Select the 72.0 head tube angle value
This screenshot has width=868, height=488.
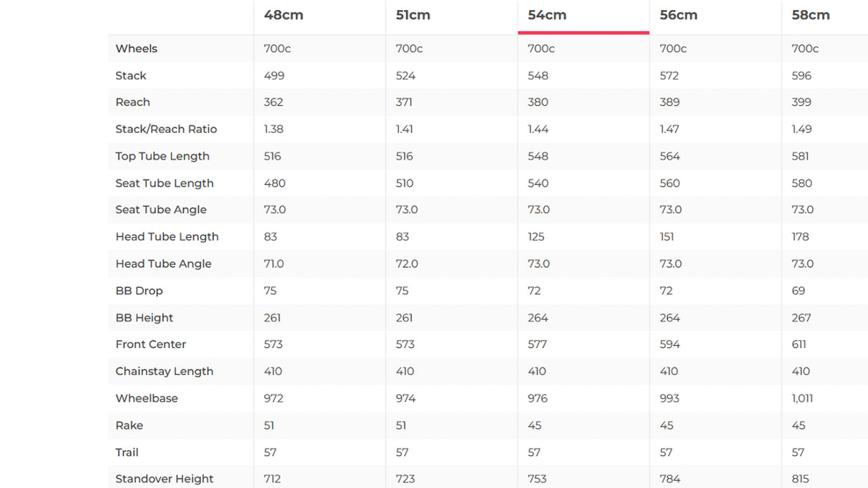(407, 264)
